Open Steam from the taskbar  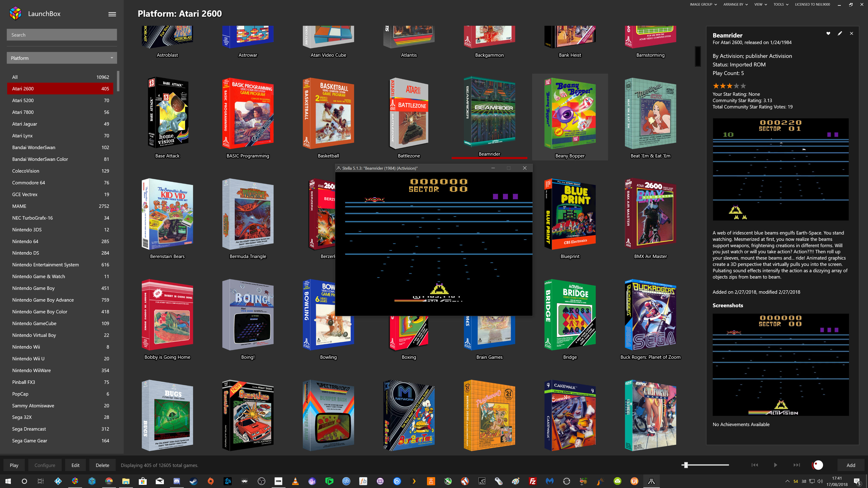click(x=193, y=481)
